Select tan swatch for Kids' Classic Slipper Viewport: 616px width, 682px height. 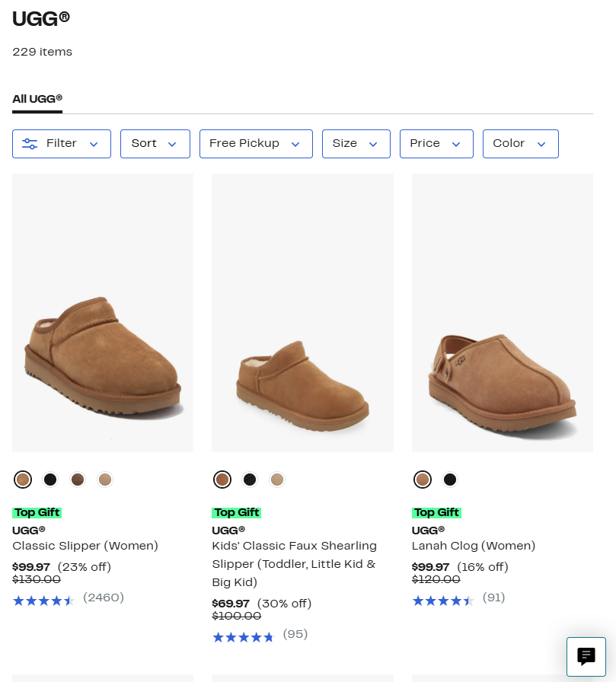[277, 480]
